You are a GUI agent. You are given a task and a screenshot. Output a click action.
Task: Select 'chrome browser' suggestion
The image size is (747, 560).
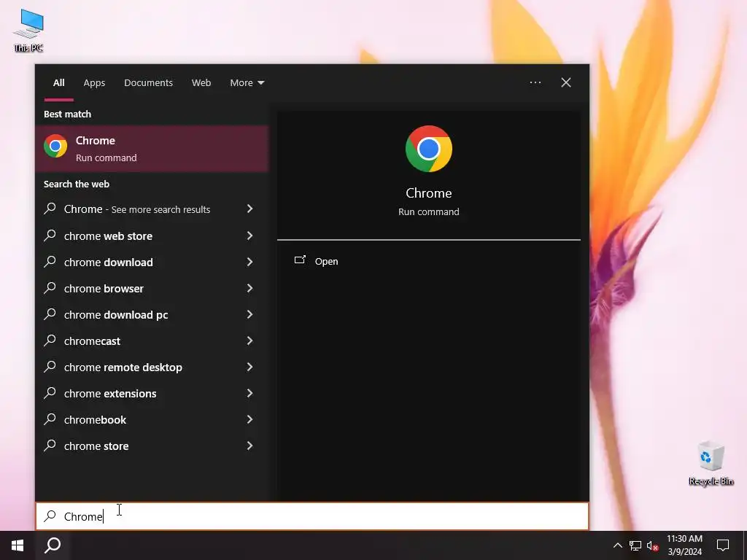coord(152,288)
